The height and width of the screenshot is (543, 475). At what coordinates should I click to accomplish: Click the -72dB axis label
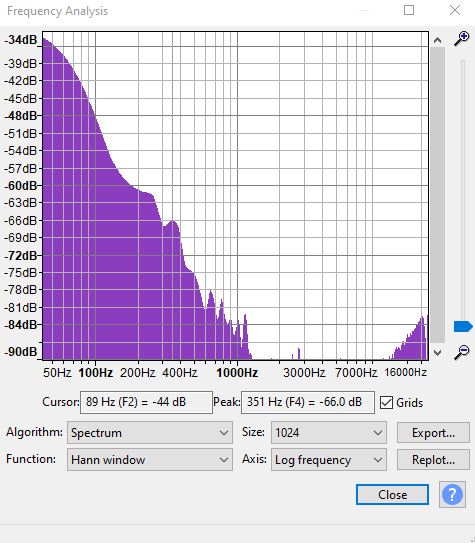click(21, 256)
